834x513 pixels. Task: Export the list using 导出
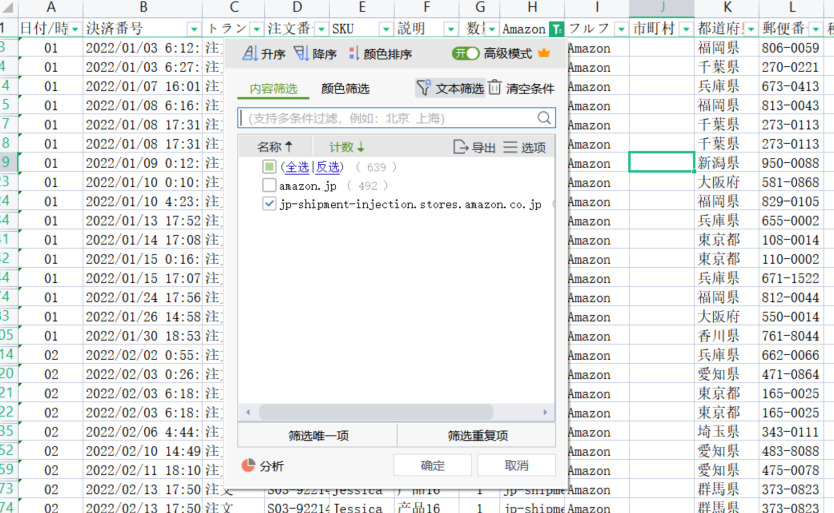point(474,147)
